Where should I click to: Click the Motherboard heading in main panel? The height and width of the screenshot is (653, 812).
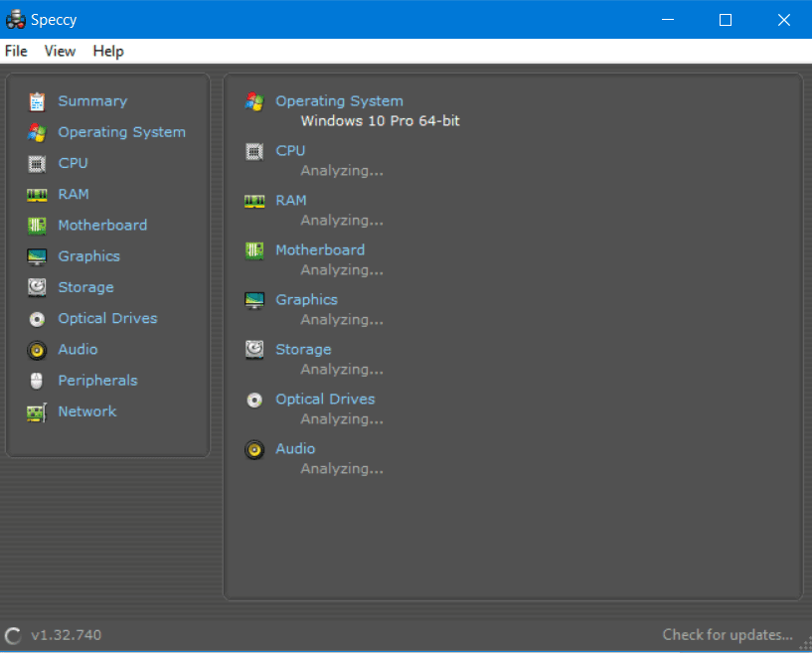[320, 250]
